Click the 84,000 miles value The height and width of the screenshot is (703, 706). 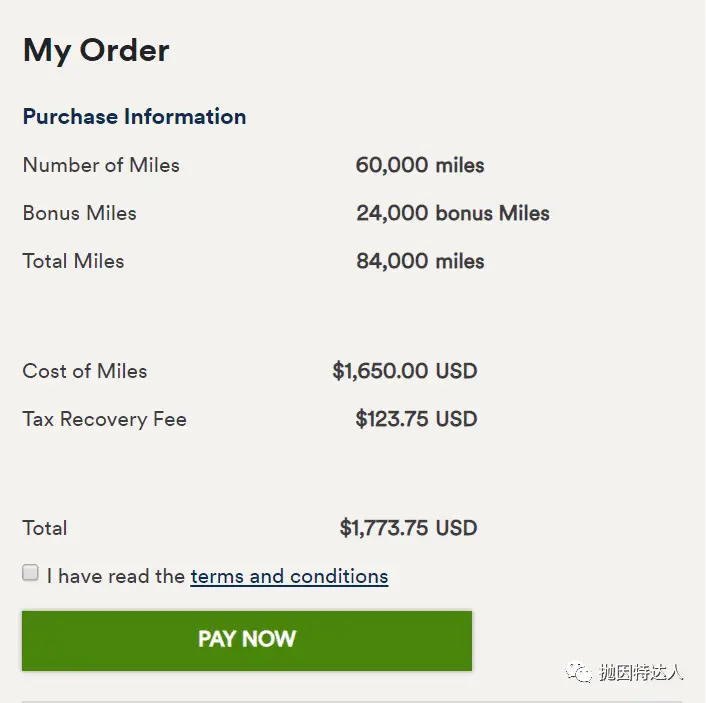pos(420,261)
